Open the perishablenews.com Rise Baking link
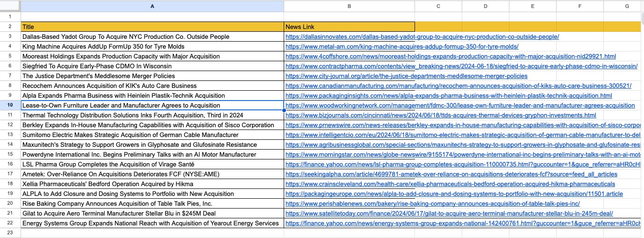Screen dimensions: 644x238 tap(433, 203)
